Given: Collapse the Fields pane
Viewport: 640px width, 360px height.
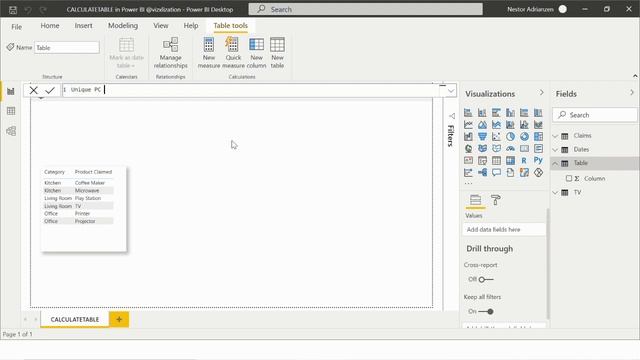Looking at the screenshot, I should click(632, 93).
